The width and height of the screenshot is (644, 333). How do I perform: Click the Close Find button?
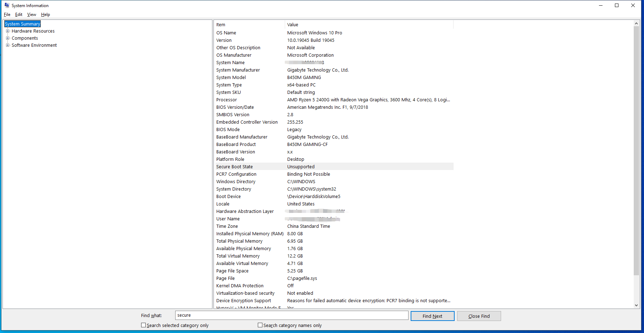(x=479, y=316)
